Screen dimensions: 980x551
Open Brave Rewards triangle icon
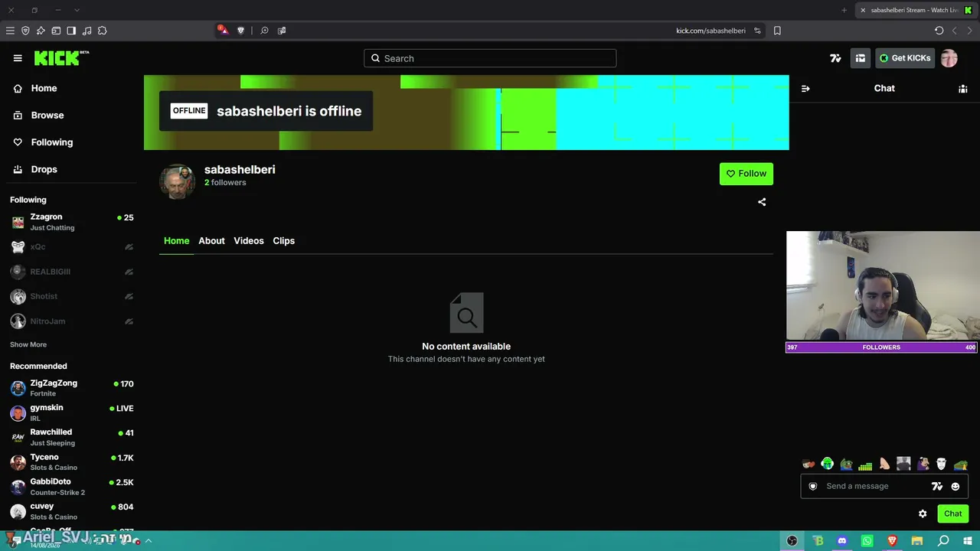223,31
